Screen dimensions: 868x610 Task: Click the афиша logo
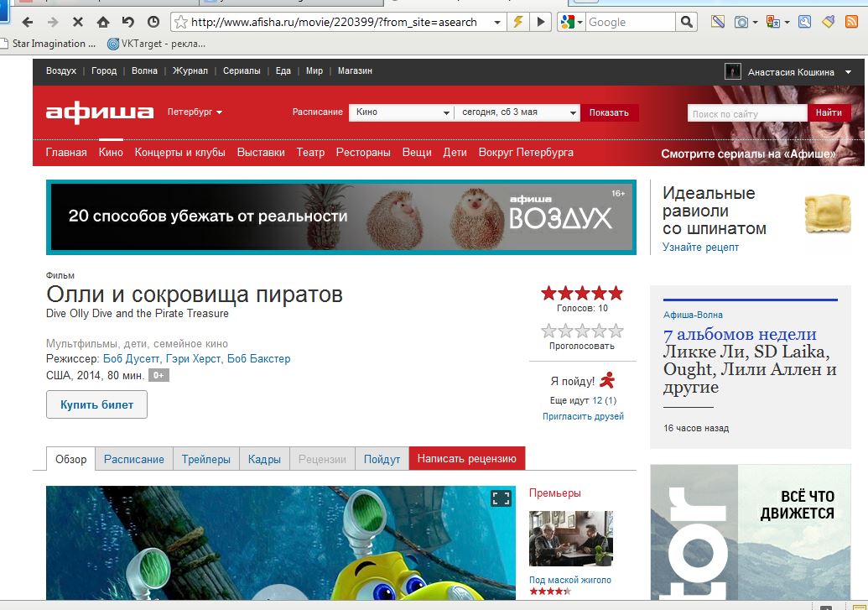(100, 112)
